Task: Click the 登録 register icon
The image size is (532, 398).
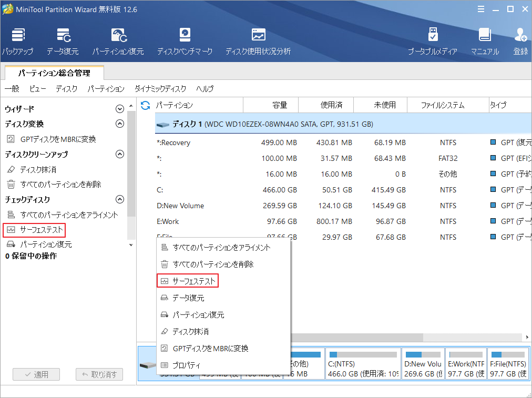Action: point(521,42)
